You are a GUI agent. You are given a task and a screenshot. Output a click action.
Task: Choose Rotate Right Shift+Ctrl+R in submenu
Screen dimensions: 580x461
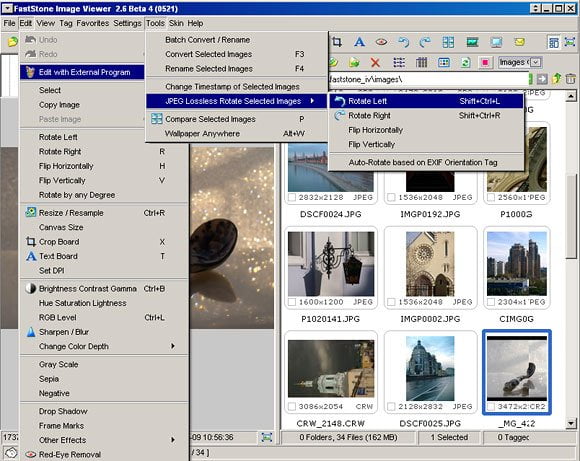click(426, 115)
